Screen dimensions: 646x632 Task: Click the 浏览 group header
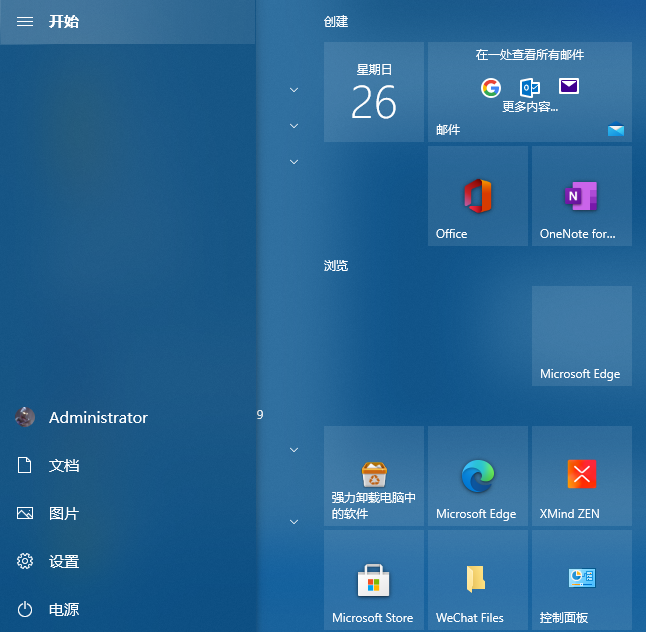[x=336, y=266]
